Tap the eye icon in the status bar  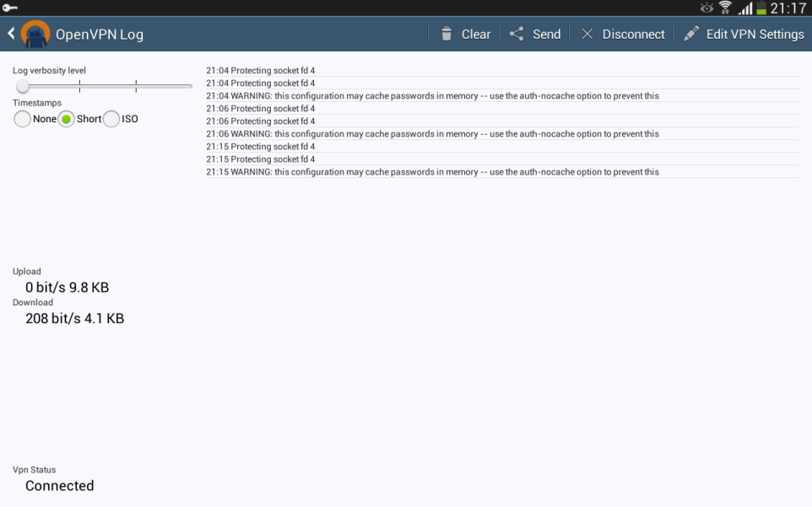pos(706,8)
